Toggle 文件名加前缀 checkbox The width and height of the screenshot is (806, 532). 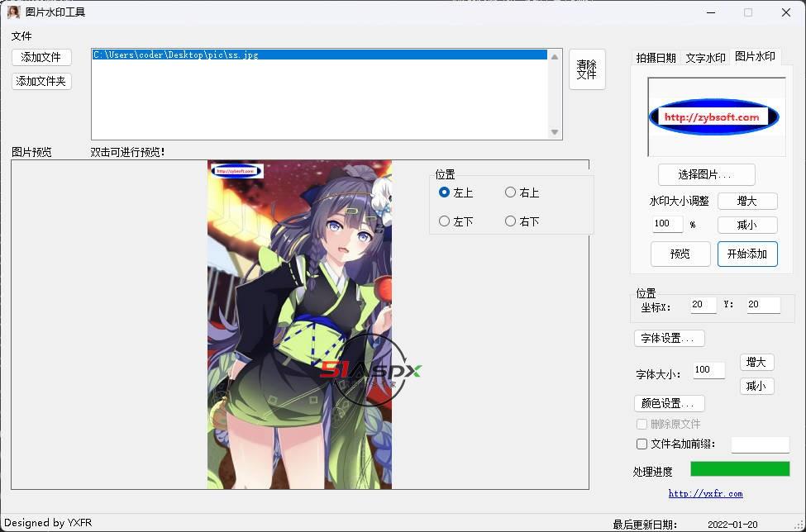coord(641,444)
